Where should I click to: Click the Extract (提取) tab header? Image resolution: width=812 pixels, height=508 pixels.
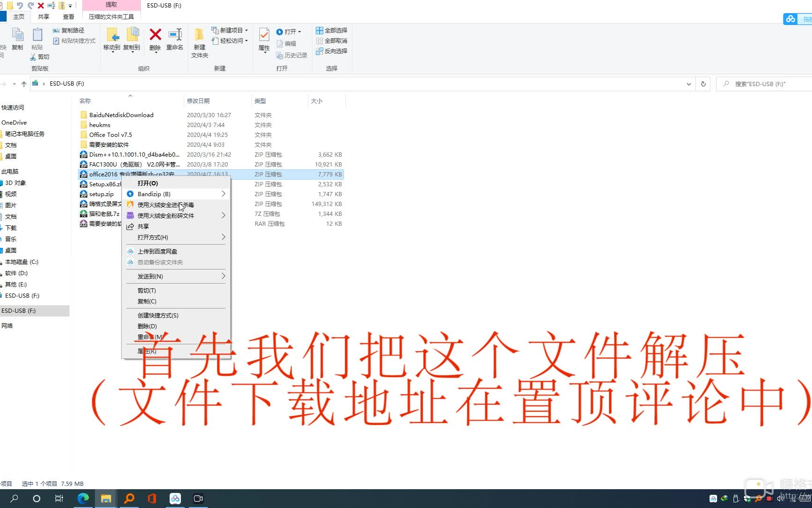click(x=111, y=5)
